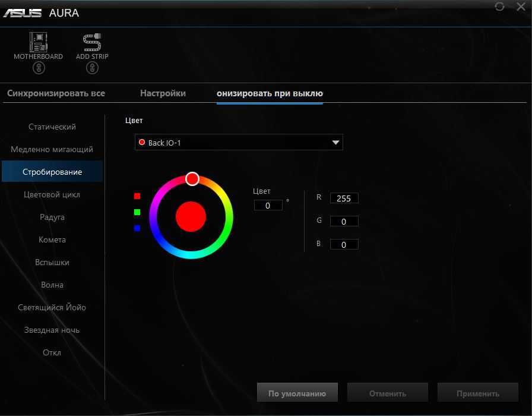
Task: Select the Радуга lighting effect
Action: [52, 218]
